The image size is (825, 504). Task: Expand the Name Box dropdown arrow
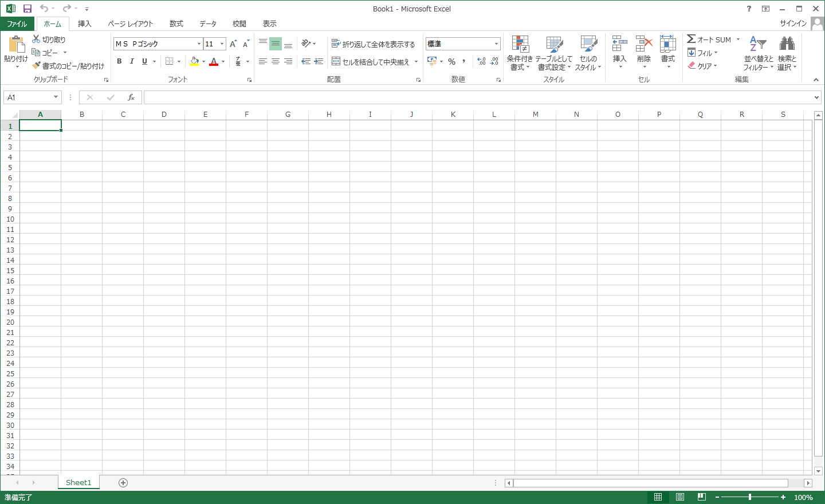pos(56,97)
